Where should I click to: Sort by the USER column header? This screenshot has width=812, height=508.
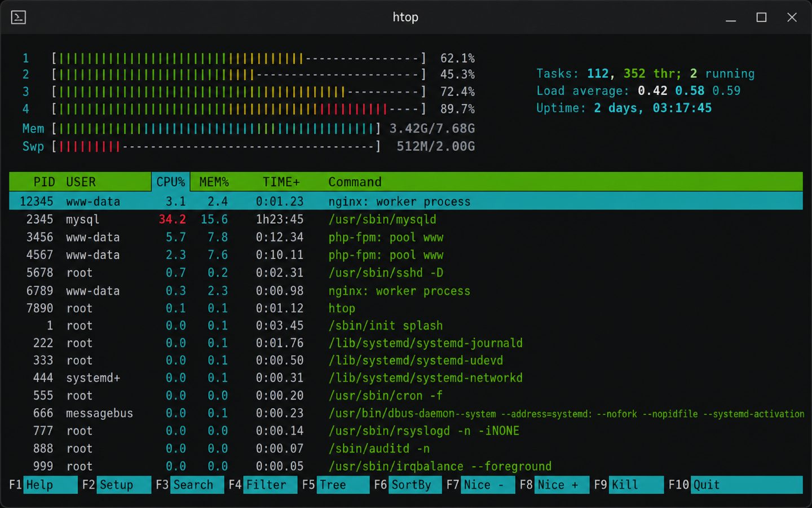tap(81, 182)
